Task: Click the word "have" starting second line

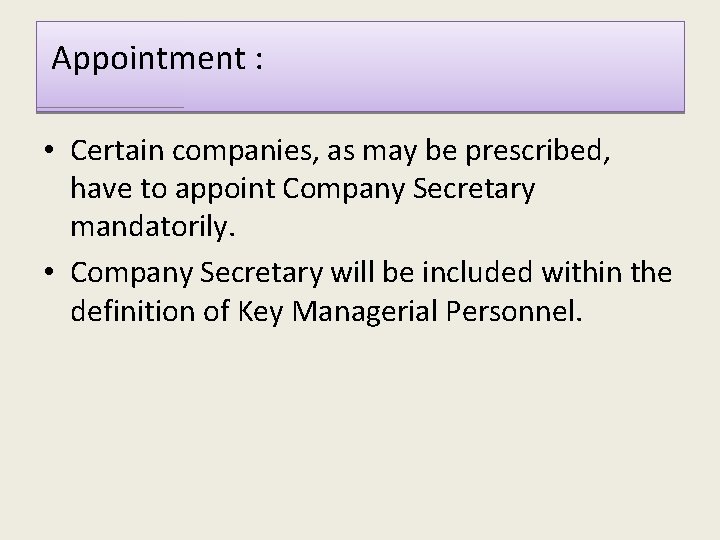Action: pyautogui.click(x=101, y=189)
